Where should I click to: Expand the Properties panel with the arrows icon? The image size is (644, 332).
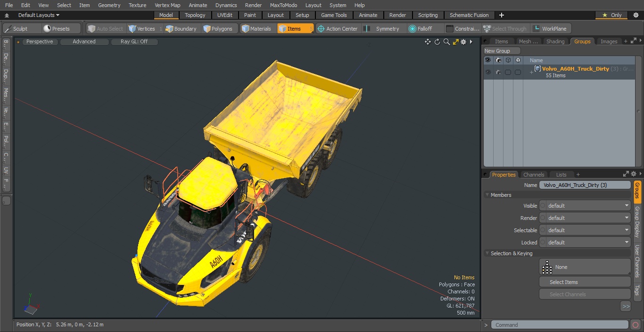(x=626, y=174)
